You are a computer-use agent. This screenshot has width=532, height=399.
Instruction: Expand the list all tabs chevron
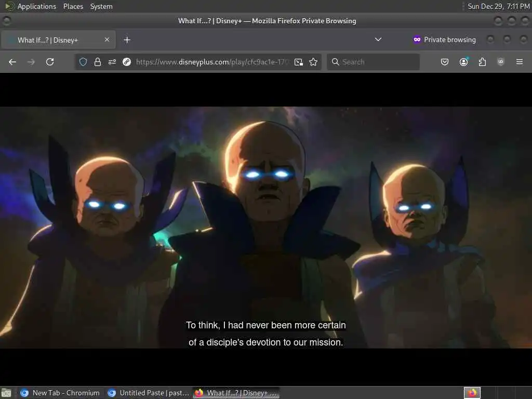click(378, 39)
